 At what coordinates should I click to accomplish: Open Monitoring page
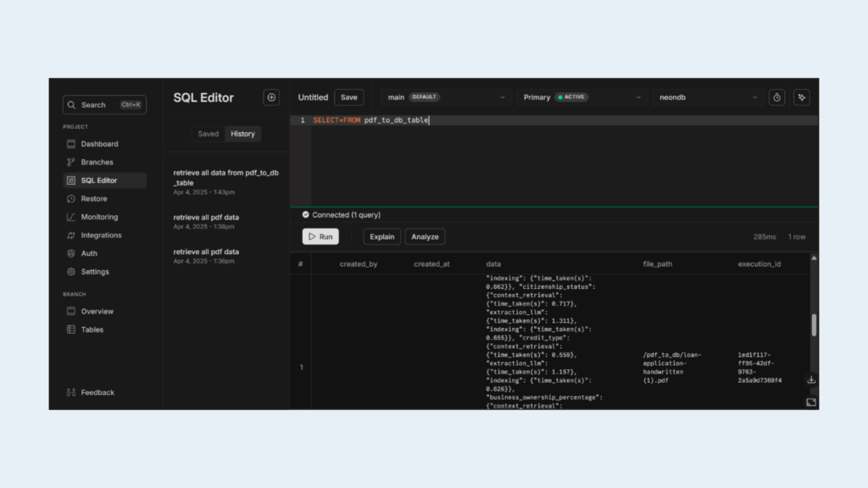coord(99,217)
